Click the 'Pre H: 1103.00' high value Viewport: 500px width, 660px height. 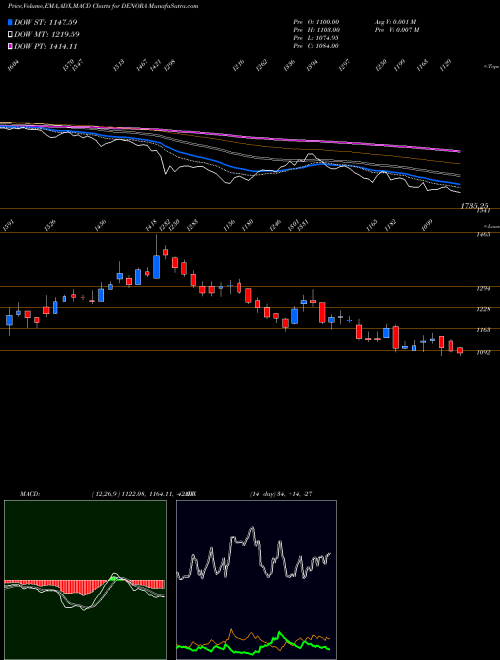316,30
